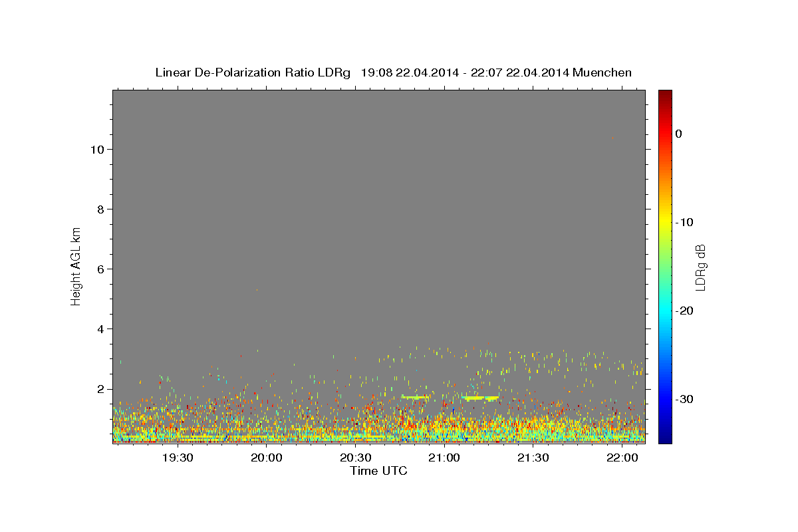Pick the green region of the colorbar
The height and width of the screenshot is (532, 798).
(665, 266)
